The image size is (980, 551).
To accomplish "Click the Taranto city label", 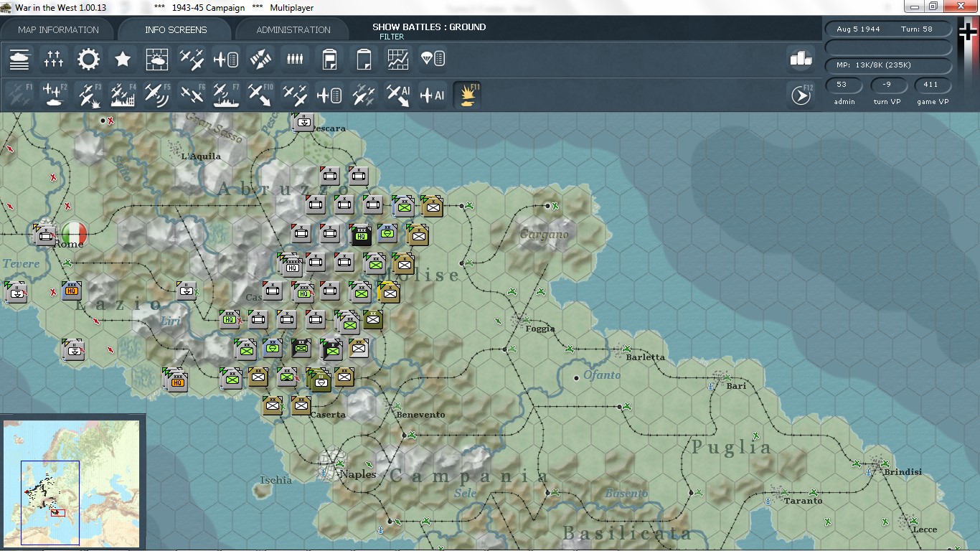I will [803, 501].
